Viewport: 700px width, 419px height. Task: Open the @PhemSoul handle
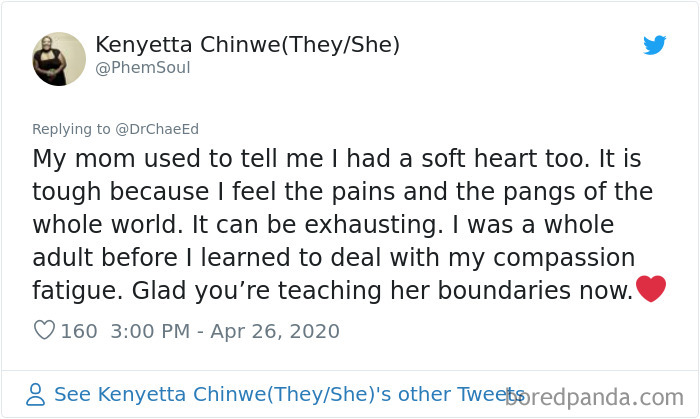click(142, 68)
